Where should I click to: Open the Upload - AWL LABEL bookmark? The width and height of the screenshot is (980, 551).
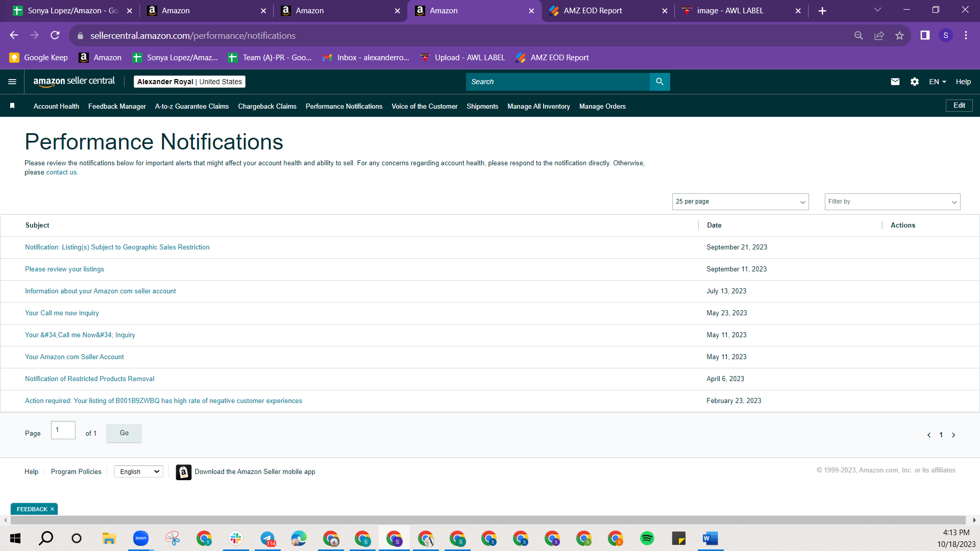(462, 58)
